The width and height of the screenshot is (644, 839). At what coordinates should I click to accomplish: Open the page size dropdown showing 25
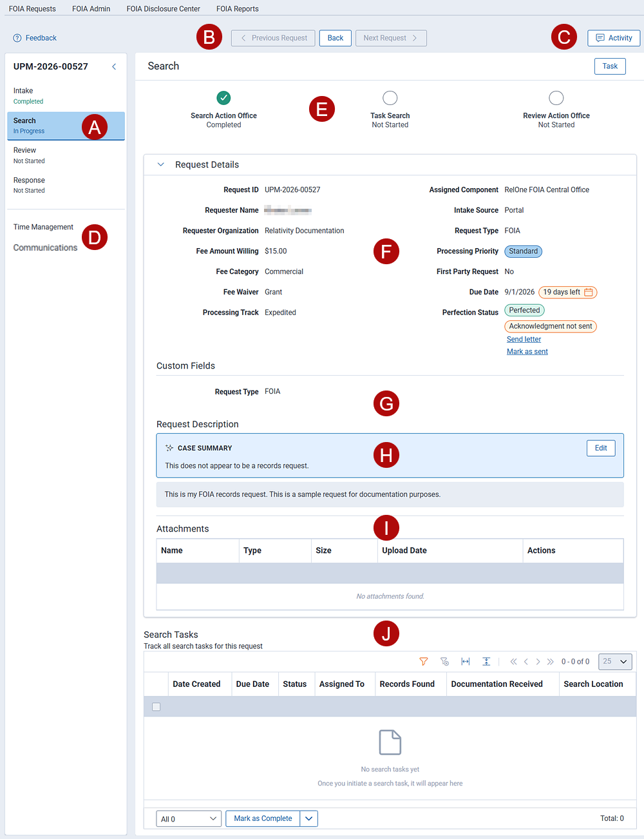[x=615, y=662]
